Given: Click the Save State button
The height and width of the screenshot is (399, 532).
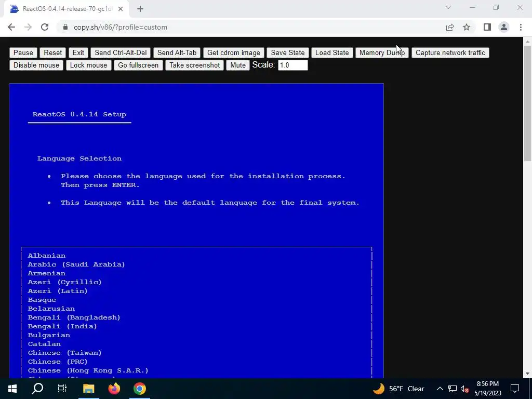Looking at the screenshot, I should pyautogui.click(x=288, y=52).
